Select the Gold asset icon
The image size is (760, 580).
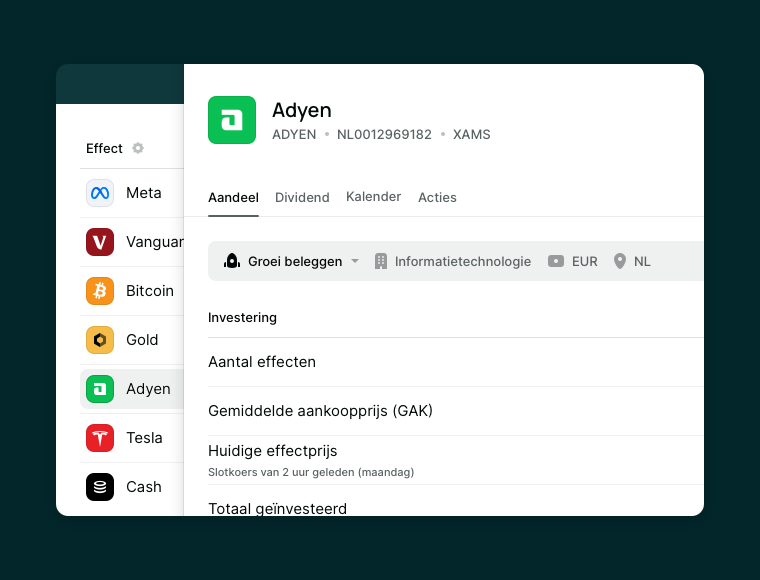tap(100, 340)
